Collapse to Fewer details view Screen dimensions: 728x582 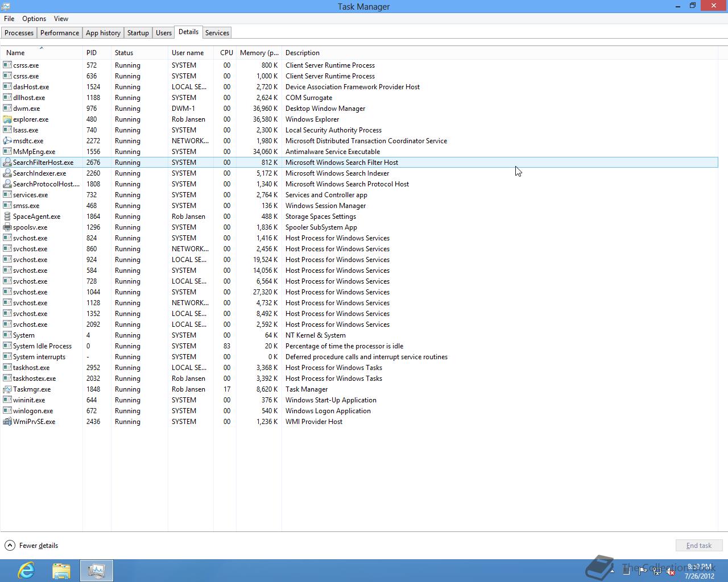pyautogui.click(x=31, y=546)
